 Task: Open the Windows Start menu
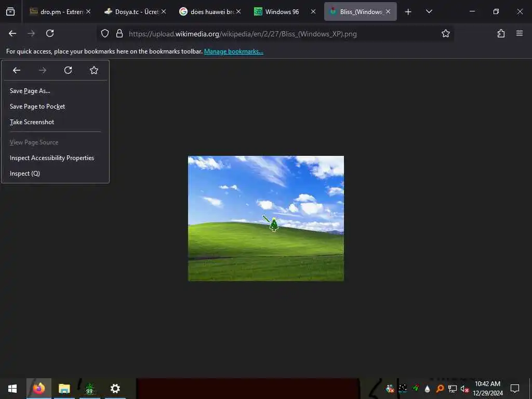click(x=12, y=389)
